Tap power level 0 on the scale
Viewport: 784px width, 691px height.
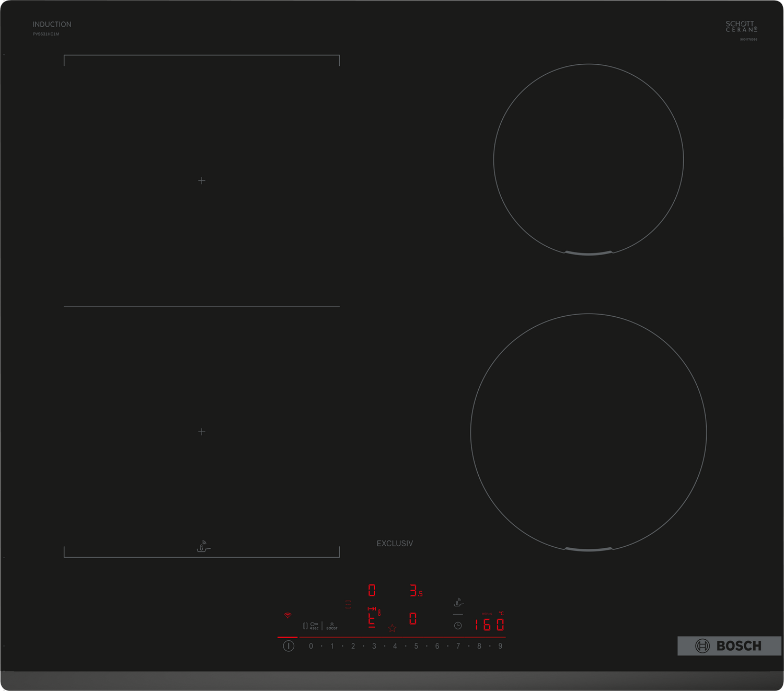pyautogui.click(x=311, y=646)
